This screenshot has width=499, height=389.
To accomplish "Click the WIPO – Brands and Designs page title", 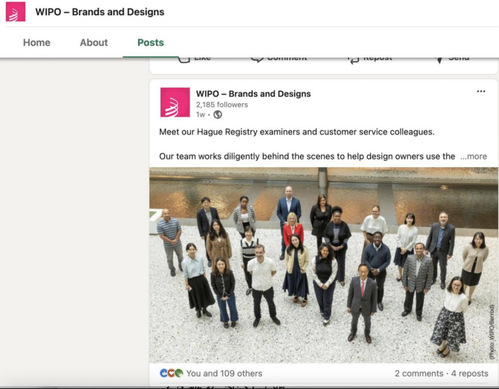I will tap(100, 12).
